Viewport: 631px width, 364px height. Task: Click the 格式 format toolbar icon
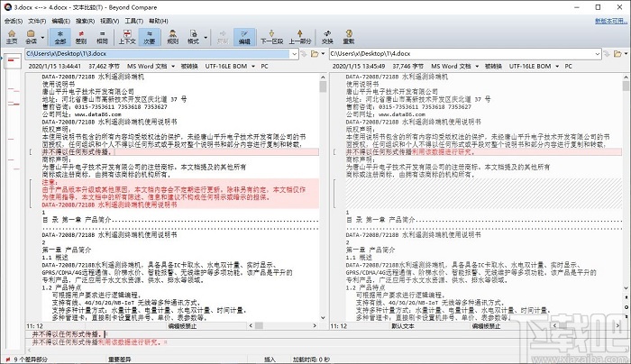pyautogui.click(x=193, y=37)
